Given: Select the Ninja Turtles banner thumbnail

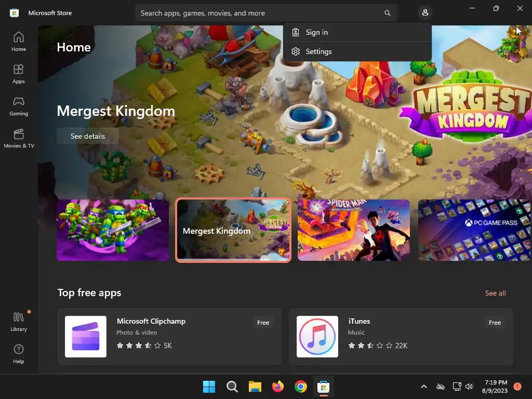Looking at the screenshot, I should tap(113, 230).
